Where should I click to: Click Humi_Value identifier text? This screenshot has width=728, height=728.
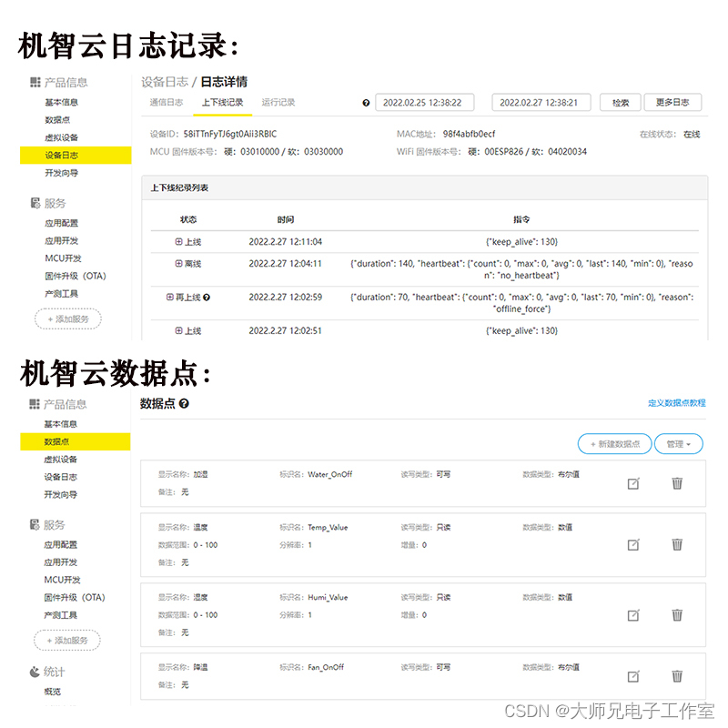point(328,598)
